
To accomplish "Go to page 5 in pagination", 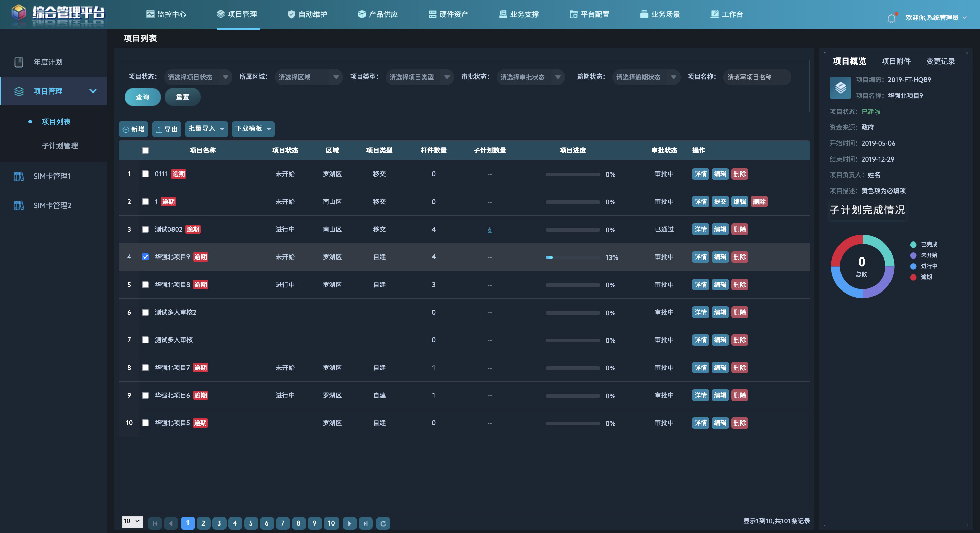I will point(251,523).
